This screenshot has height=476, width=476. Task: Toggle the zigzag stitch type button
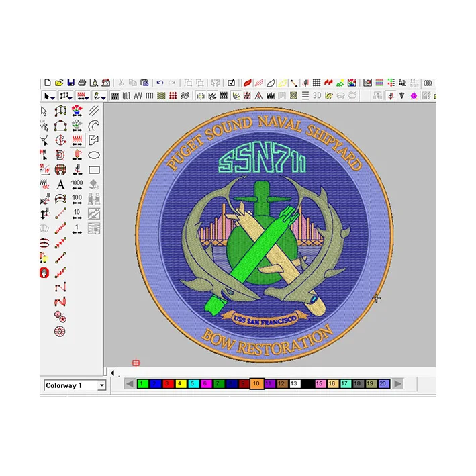(138, 96)
